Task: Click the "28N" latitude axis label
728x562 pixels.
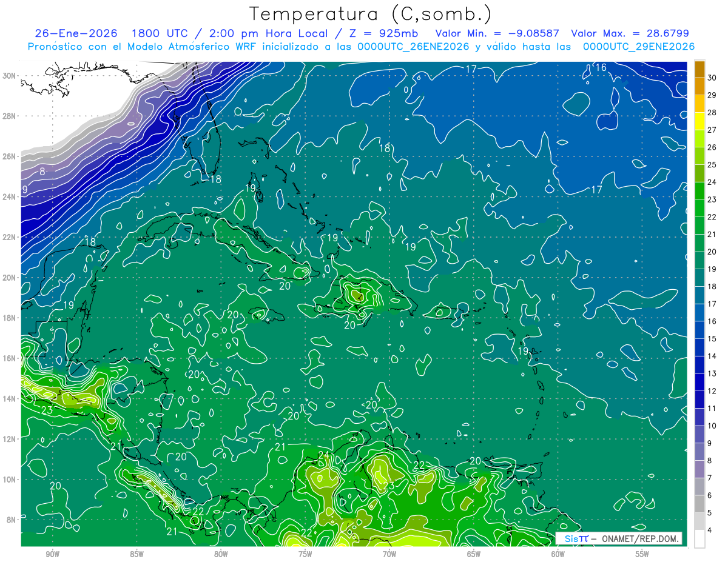Action: coord(10,116)
